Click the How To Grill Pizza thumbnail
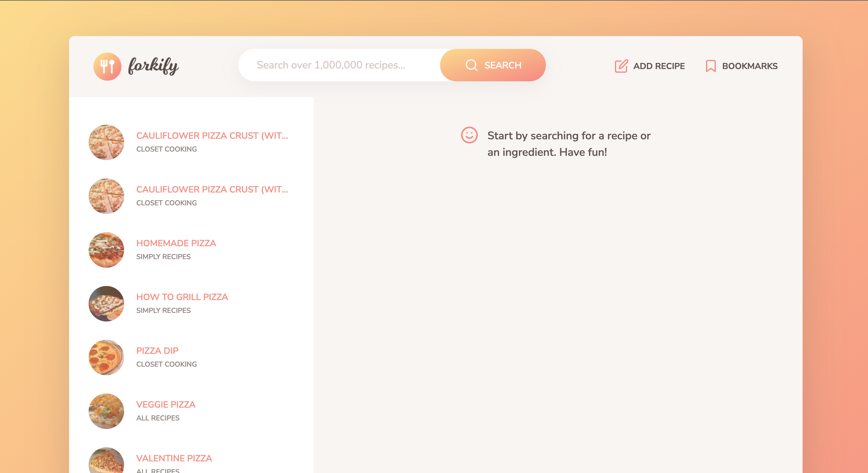The height and width of the screenshot is (473, 868). click(106, 303)
